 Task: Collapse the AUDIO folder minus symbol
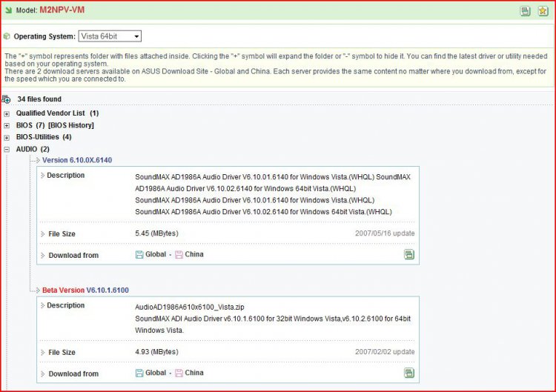coord(7,150)
